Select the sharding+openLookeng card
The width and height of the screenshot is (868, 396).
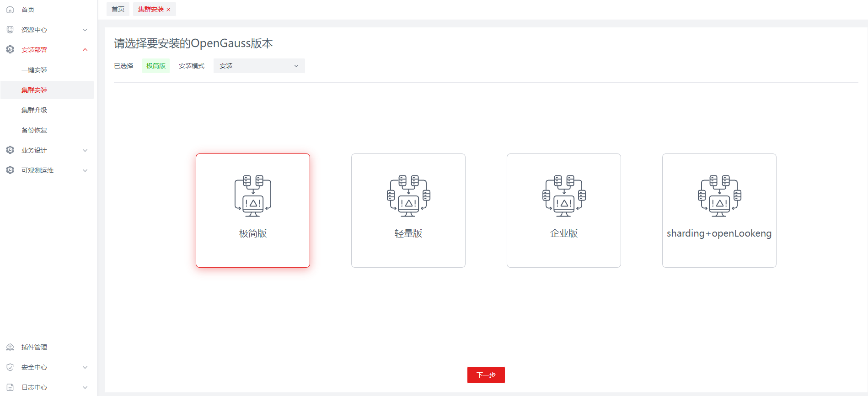point(719,211)
